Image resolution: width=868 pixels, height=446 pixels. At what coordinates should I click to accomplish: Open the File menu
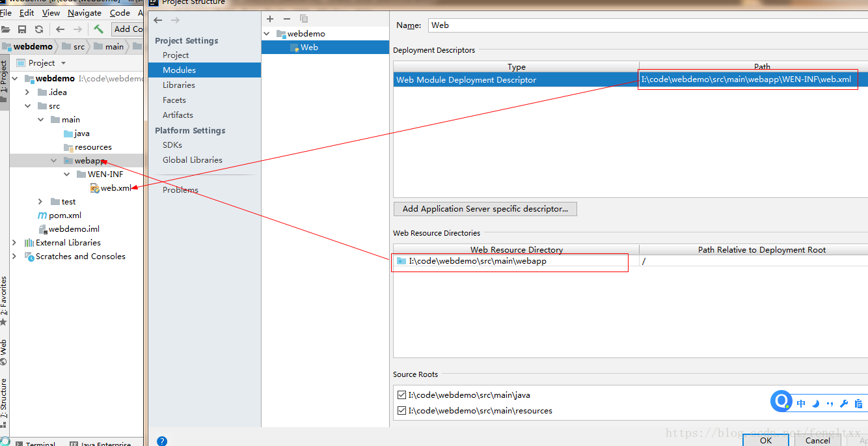coord(6,12)
